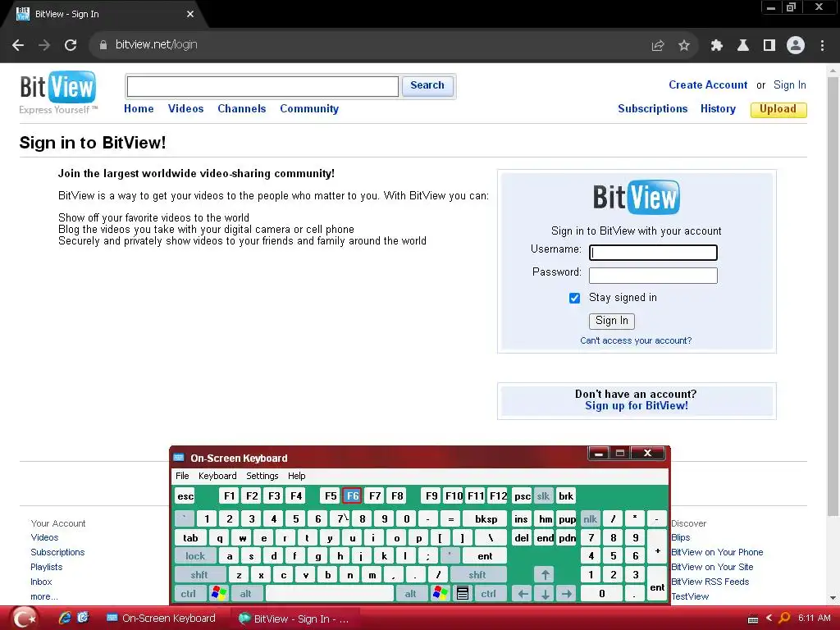The width and height of the screenshot is (840, 630).
Task: Click the address bar URL
Action: tap(157, 44)
